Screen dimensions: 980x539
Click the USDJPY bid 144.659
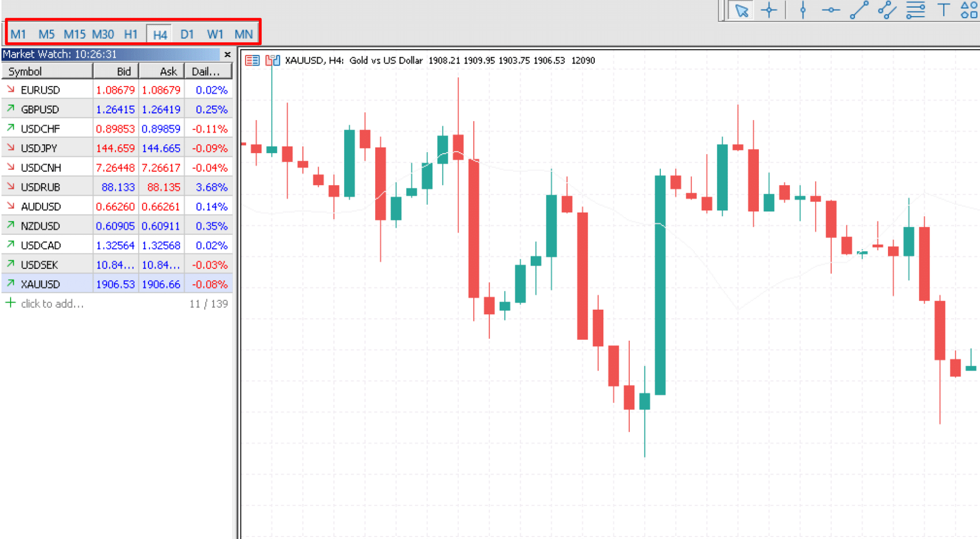115,148
